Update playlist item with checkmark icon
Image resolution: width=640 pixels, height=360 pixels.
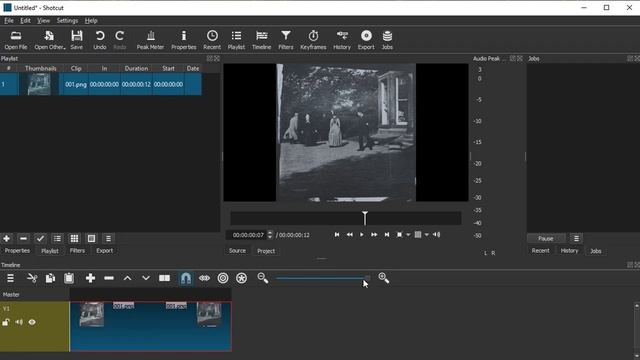pos(40,238)
